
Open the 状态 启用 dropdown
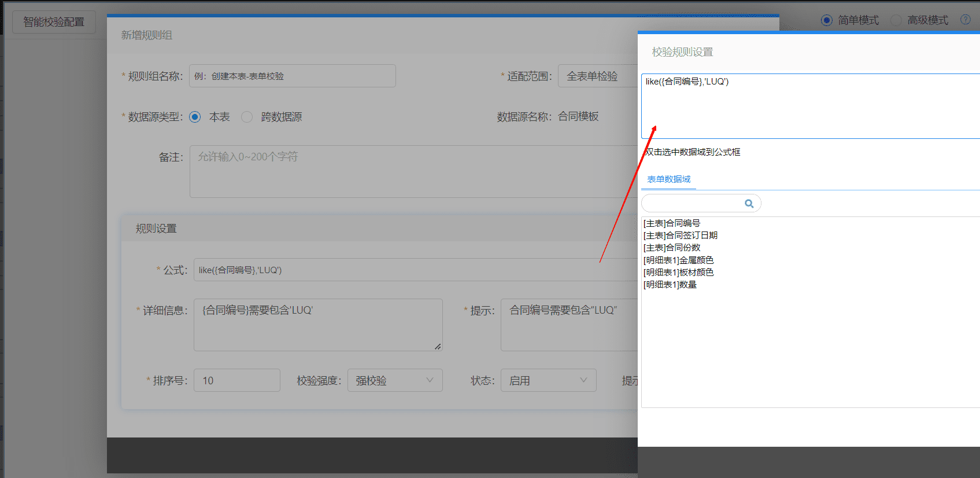(x=548, y=380)
